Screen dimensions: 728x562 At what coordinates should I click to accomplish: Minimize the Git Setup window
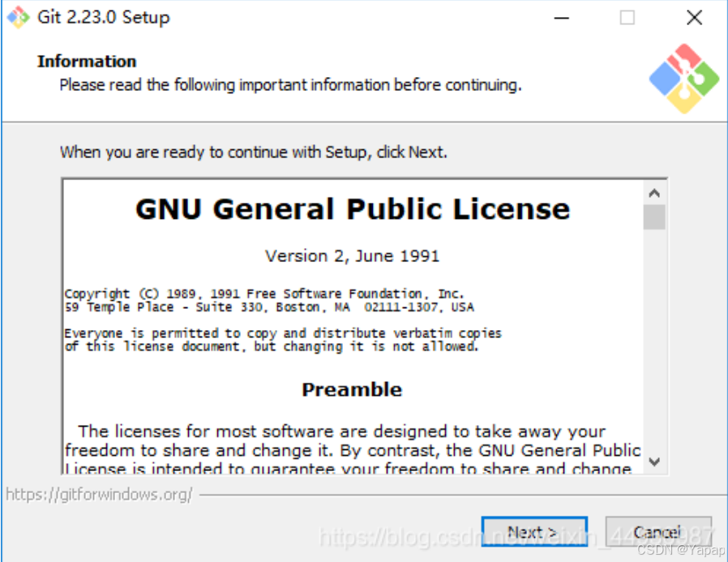561,18
